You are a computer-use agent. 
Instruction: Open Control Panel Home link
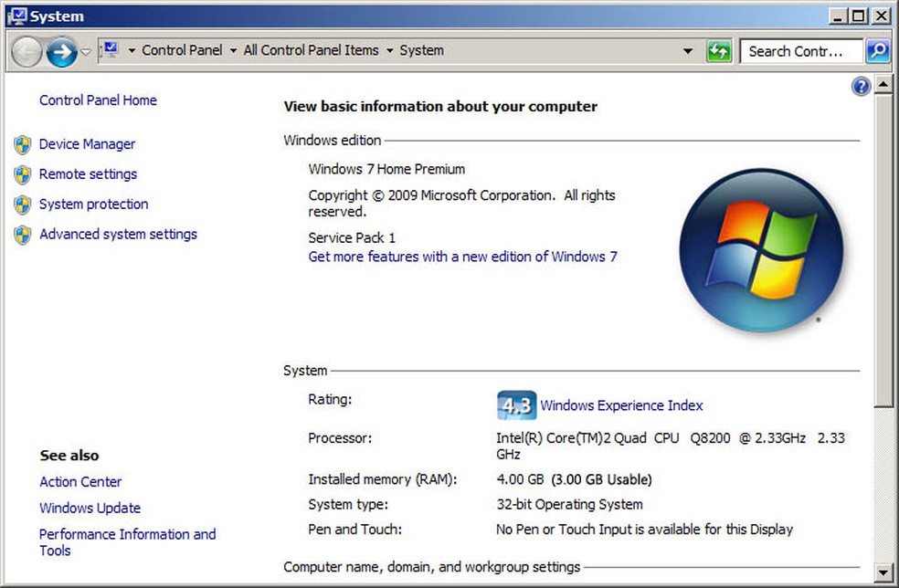tap(98, 100)
